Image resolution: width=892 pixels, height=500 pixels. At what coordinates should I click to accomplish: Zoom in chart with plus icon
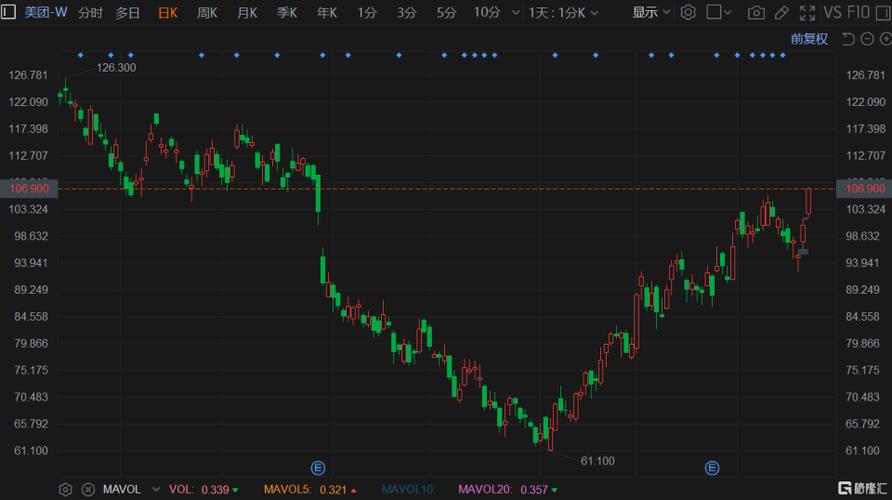click(x=886, y=39)
